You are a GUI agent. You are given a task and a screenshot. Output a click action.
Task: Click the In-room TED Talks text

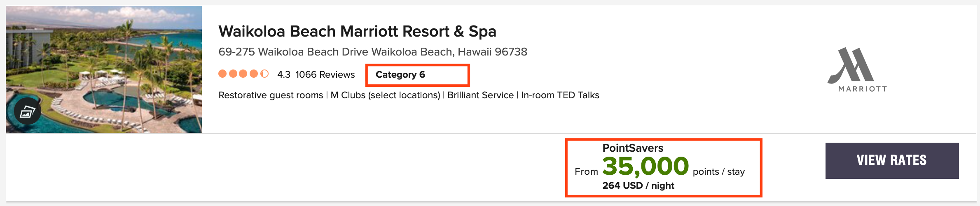pos(560,95)
